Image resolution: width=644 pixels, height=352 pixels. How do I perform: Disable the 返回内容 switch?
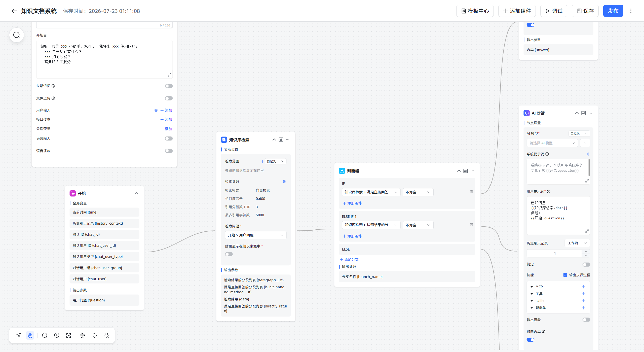coord(531,340)
